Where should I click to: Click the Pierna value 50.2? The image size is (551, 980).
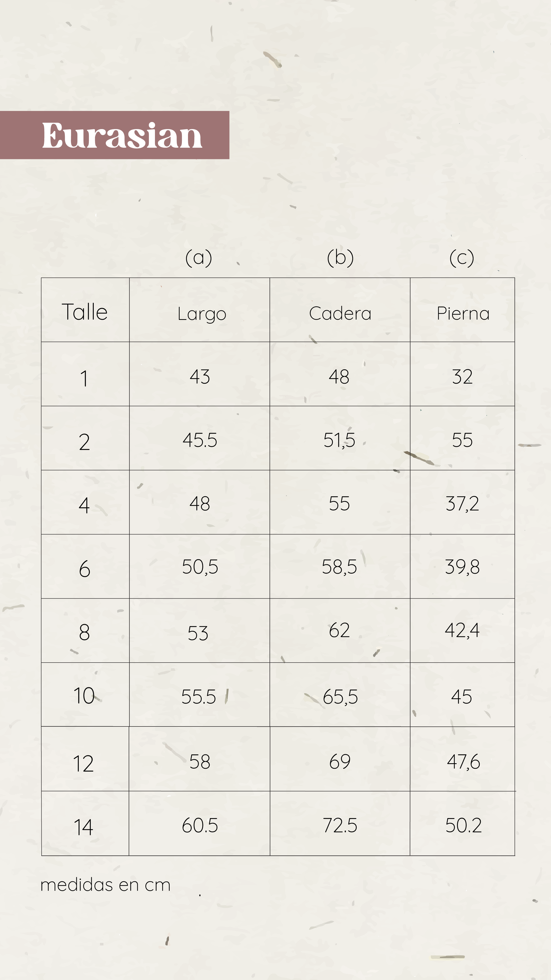click(x=463, y=825)
